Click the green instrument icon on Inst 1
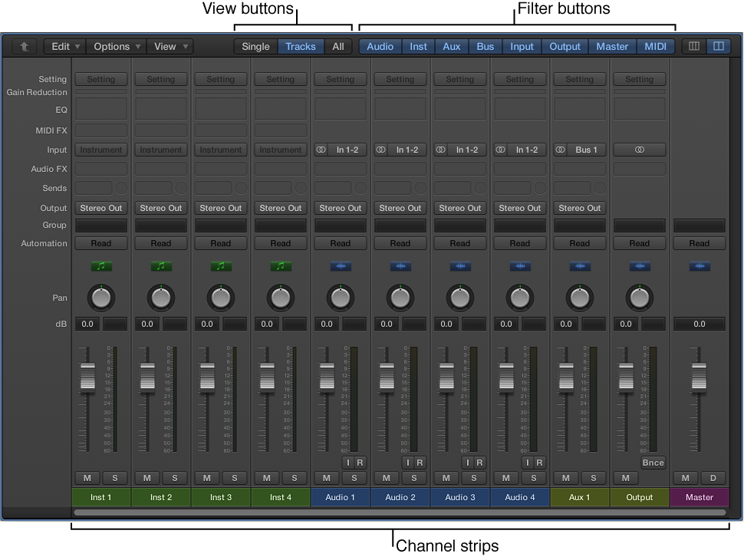This screenshot has height=560, width=744. pyautogui.click(x=100, y=266)
